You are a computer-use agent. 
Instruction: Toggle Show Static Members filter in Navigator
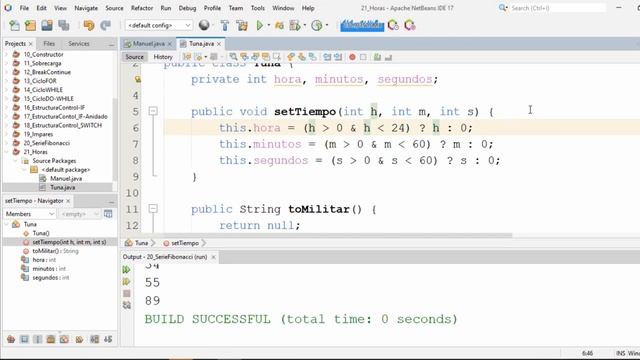coord(38,339)
